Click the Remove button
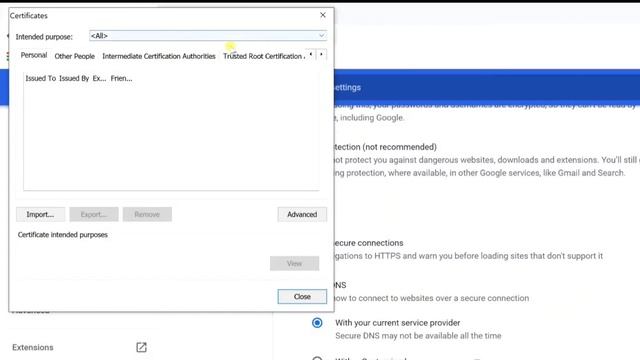The image size is (640, 360). pyautogui.click(x=147, y=214)
